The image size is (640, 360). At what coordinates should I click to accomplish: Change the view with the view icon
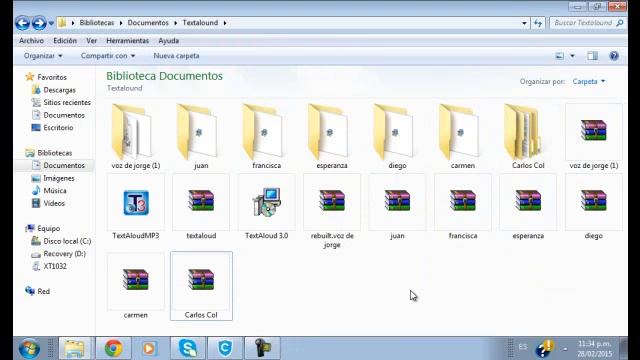pos(560,56)
